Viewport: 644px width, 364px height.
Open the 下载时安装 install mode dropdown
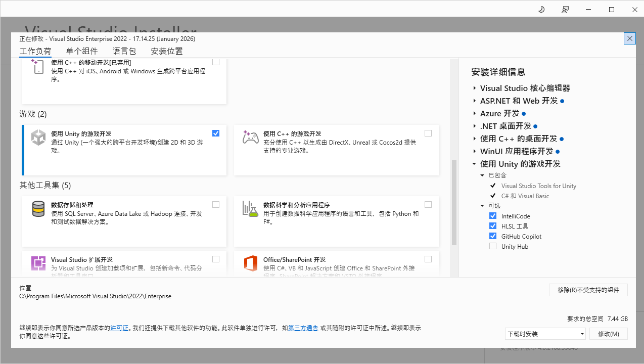(545, 334)
